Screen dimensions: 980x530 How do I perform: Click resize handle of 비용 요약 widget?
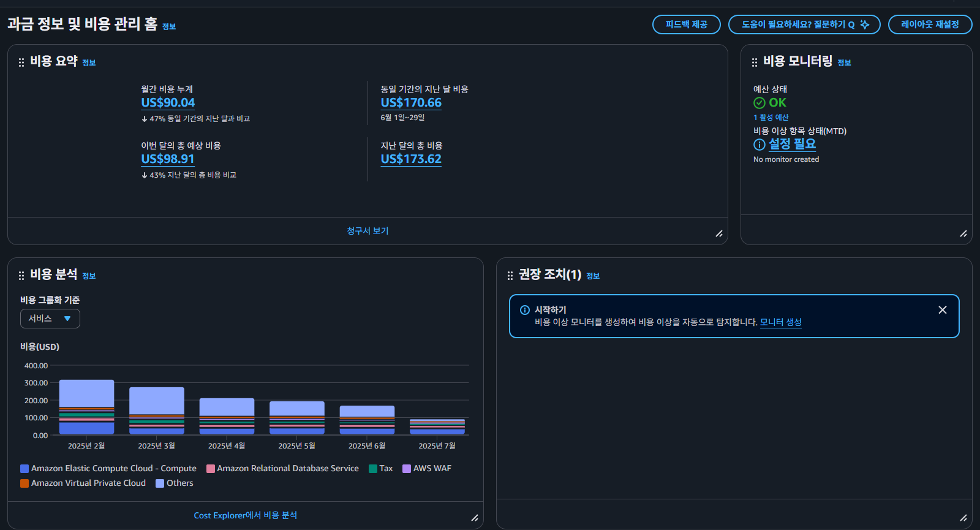point(719,233)
